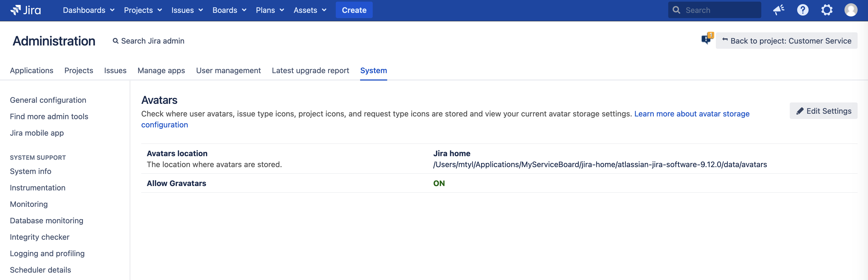The image size is (868, 280).
Task: Expand the Boards dropdown menu
Action: click(x=230, y=10)
